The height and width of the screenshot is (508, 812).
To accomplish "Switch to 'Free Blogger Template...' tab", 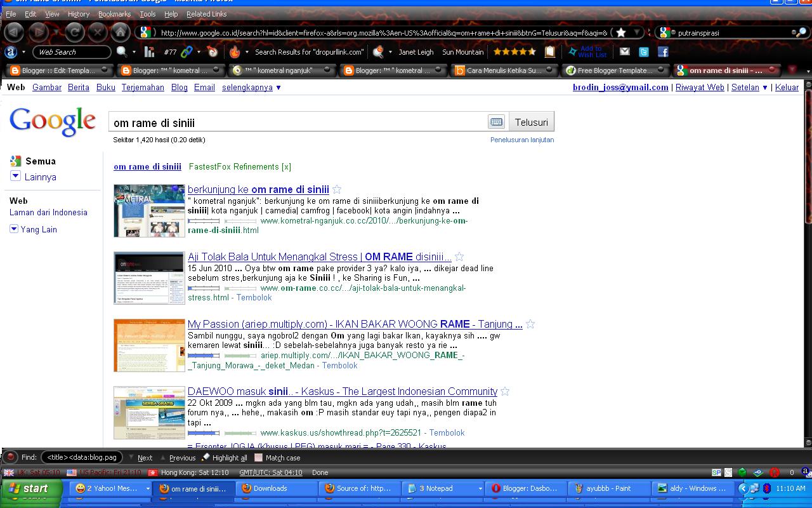I will tap(614, 70).
